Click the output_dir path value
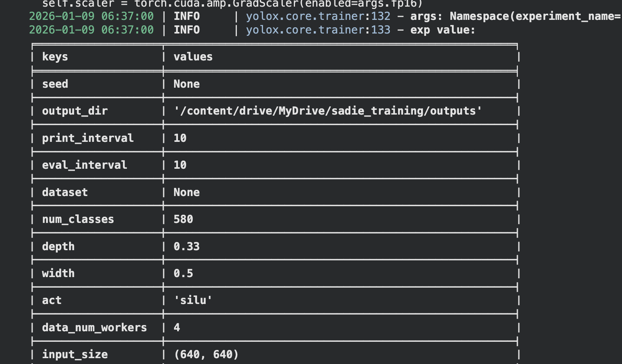This screenshot has width=622, height=364. 328,111
